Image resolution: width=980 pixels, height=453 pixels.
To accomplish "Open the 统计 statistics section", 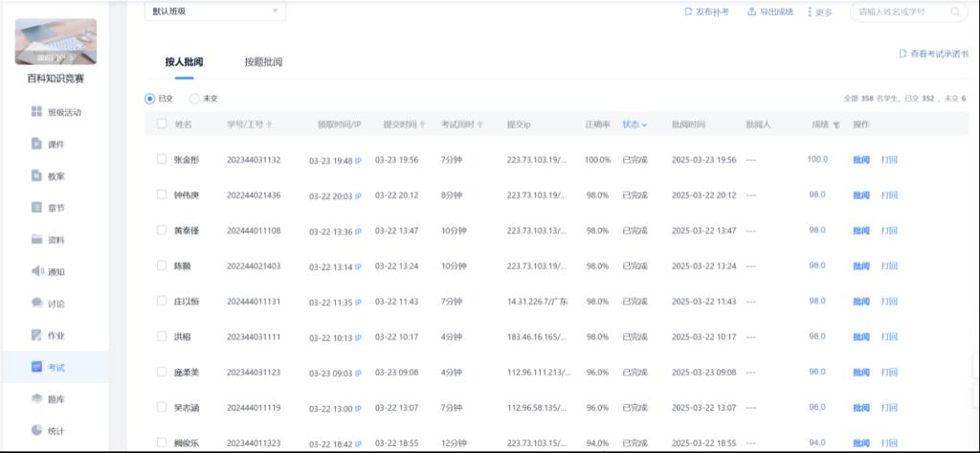I will tap(56, 430).
